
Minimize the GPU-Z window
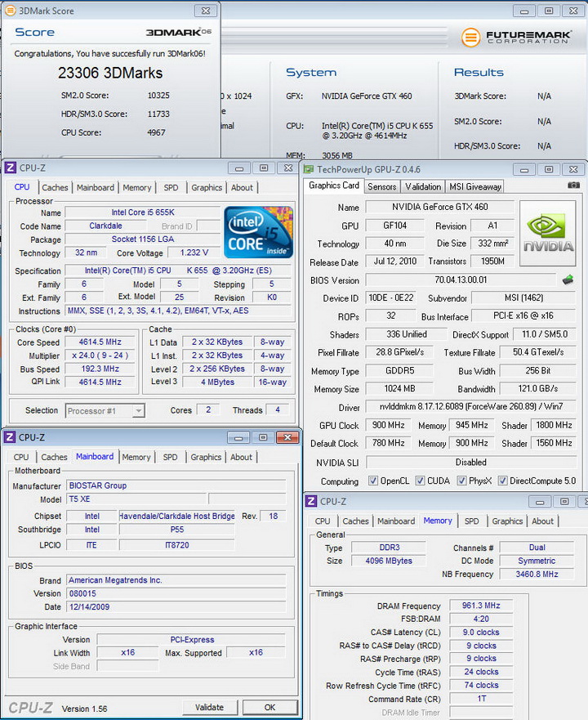[524, 170]
